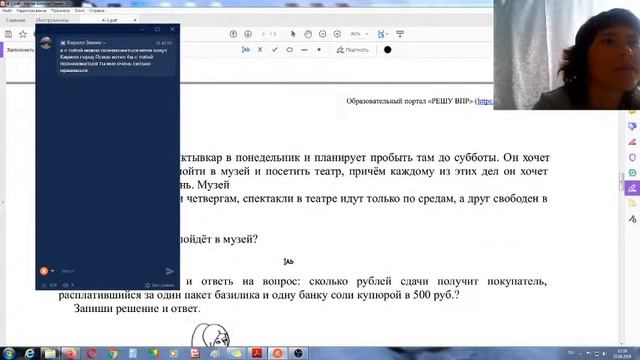The image size is (640, 360).
Task: Switch to the 4-2.pdf document tab
Action: (109, 20)
